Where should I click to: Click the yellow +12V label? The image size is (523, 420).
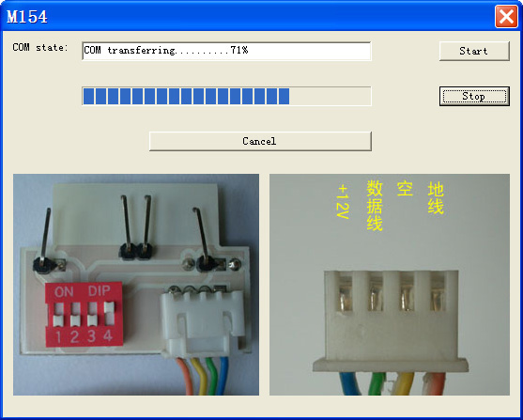(x=344, y=201)
